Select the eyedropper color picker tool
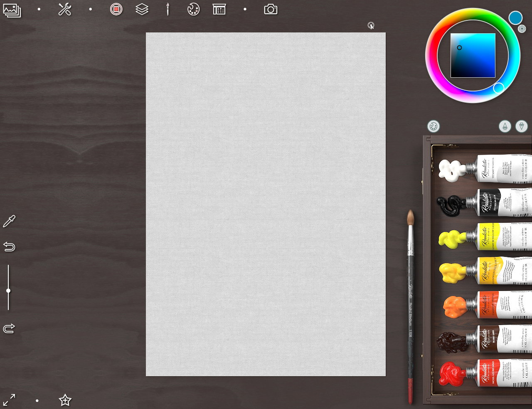 click(9, 222)
